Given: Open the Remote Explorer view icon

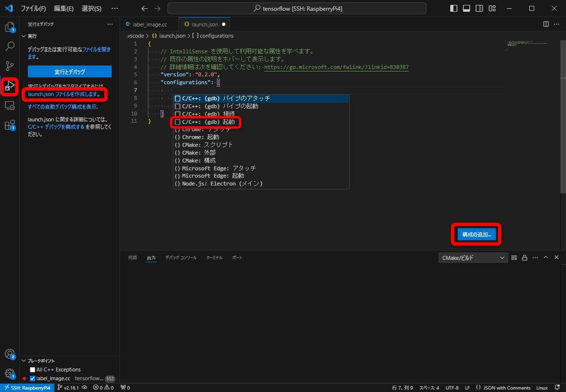Looking at the screenshot, I should (10, 105).
